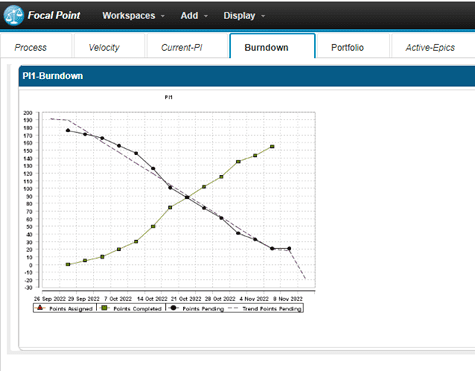Click the Points Completed legend label
Image resolution: width=475 pixels, height=371 pixels.
pos(137,309)
